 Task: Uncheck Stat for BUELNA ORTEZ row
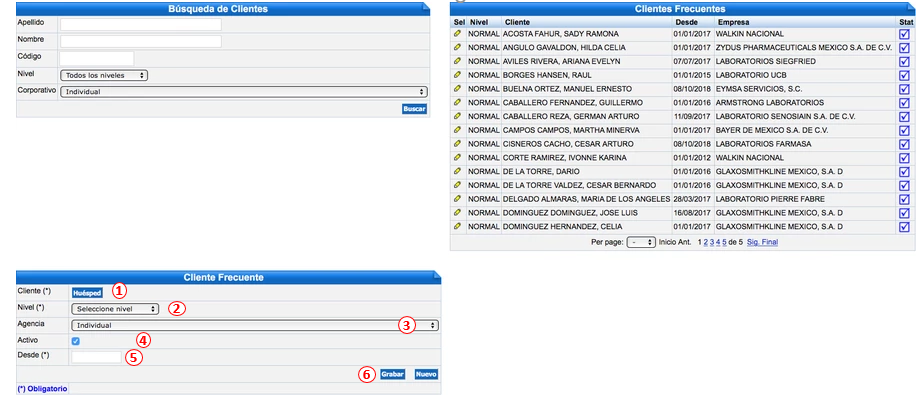(904, 90)
